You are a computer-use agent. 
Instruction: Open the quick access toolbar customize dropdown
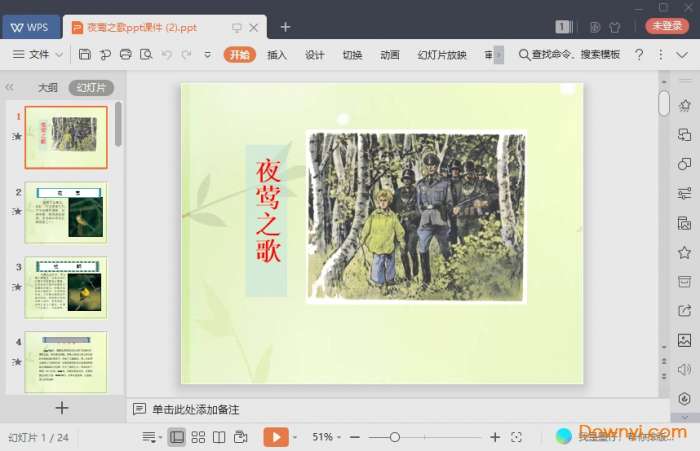(208, 55)
